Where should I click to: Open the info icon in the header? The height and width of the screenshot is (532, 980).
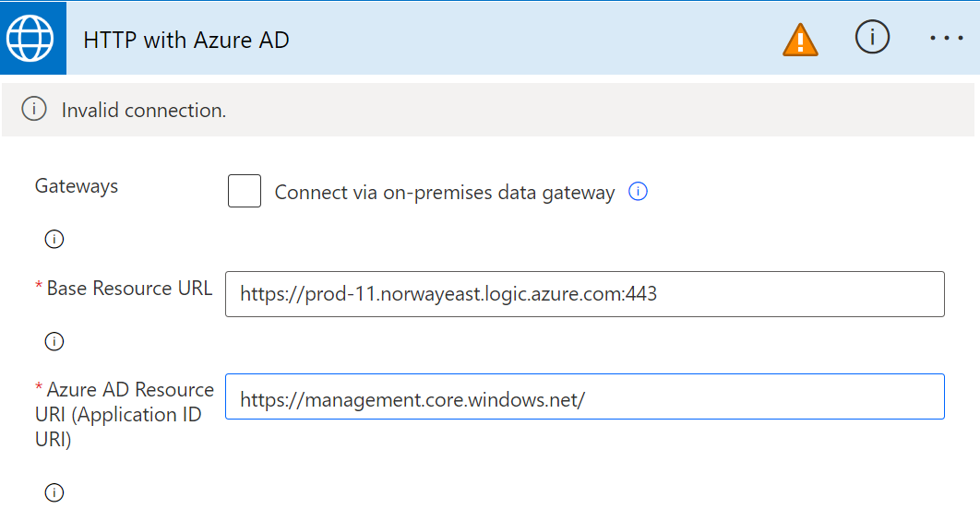(x=872, y=37)
